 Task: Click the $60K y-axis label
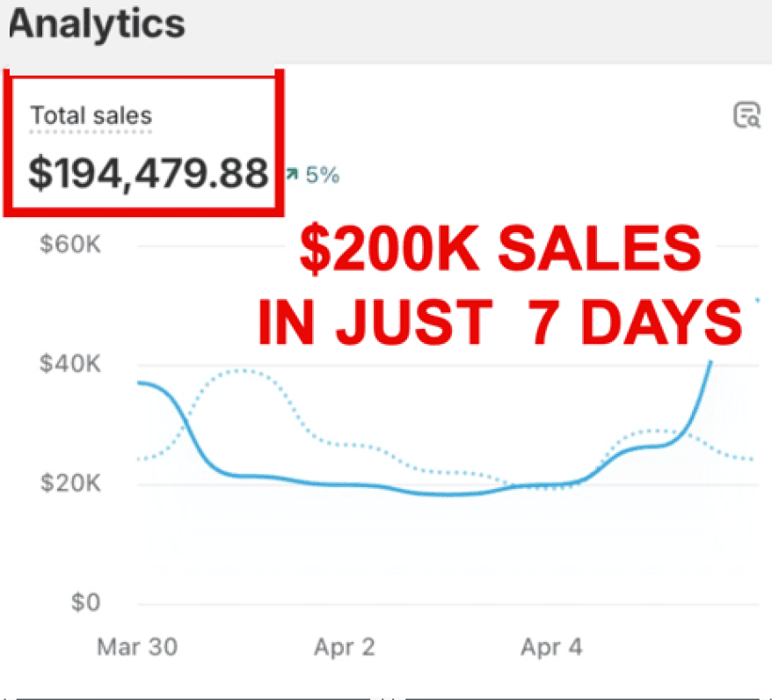(70, 244)
